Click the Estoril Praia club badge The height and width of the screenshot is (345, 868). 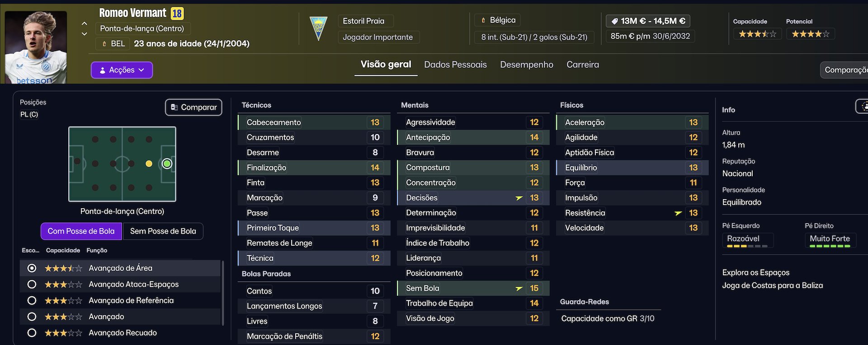coord(318,28)
